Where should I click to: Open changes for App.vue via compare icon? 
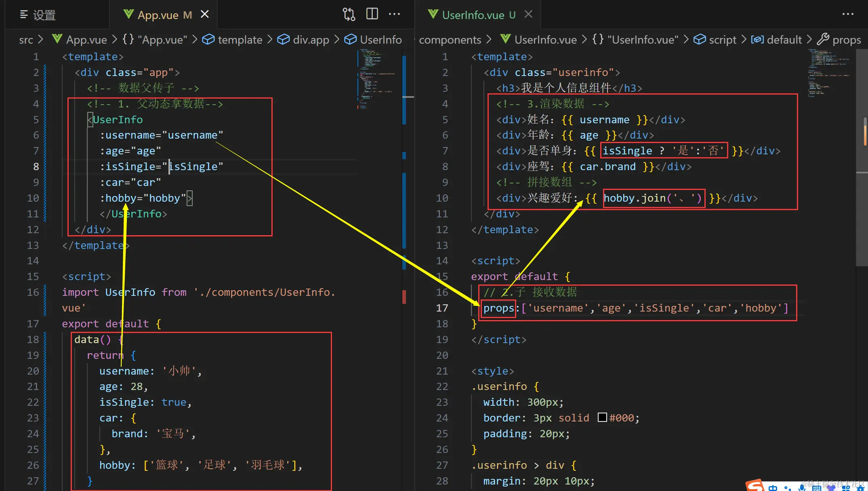coord(349,15)
